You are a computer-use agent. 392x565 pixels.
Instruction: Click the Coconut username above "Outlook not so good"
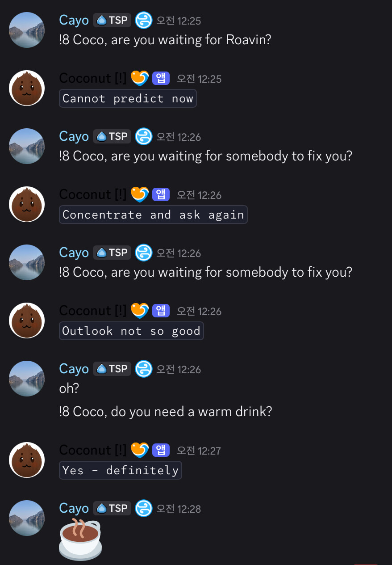92,311
